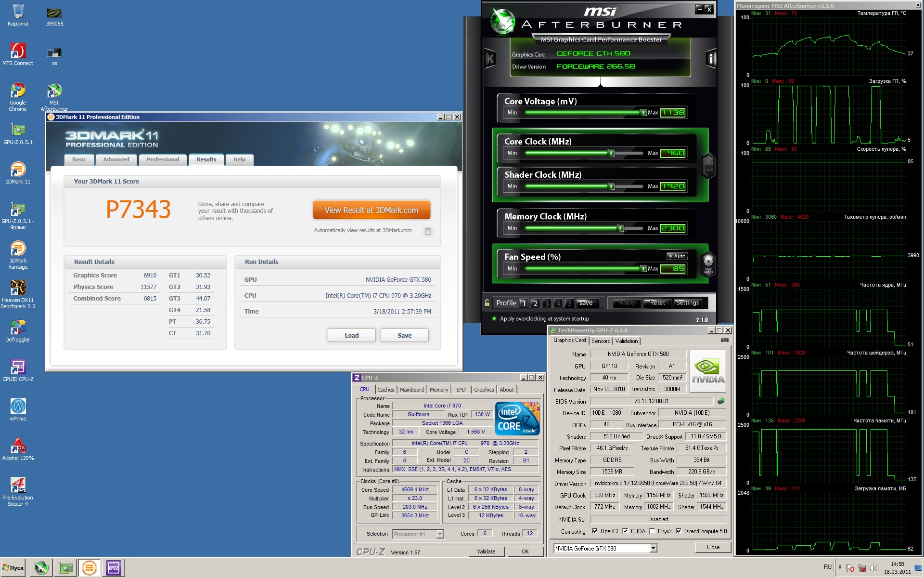Click the Memory Clock slider handle
This screenshot has width=924, height=578.
[621, 228]
